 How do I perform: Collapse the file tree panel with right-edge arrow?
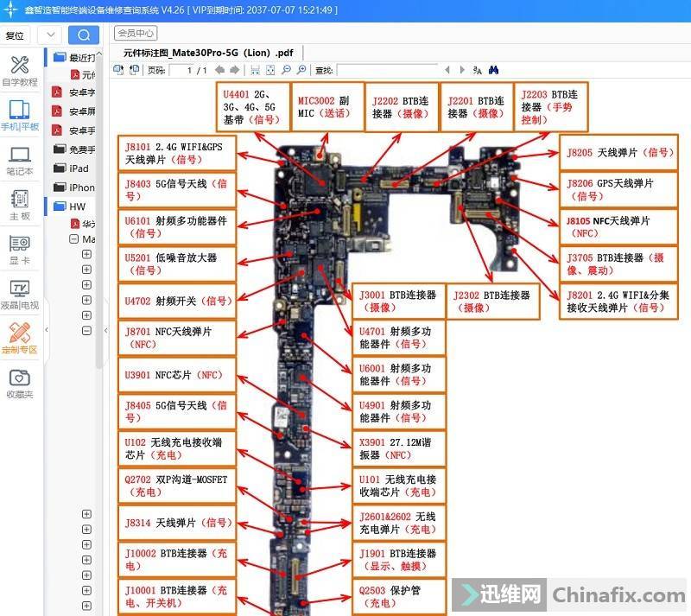coord(105,329)
